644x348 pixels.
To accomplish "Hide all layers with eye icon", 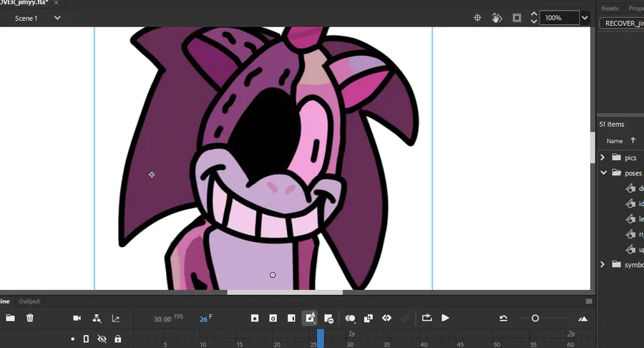I will pos(102,339).
